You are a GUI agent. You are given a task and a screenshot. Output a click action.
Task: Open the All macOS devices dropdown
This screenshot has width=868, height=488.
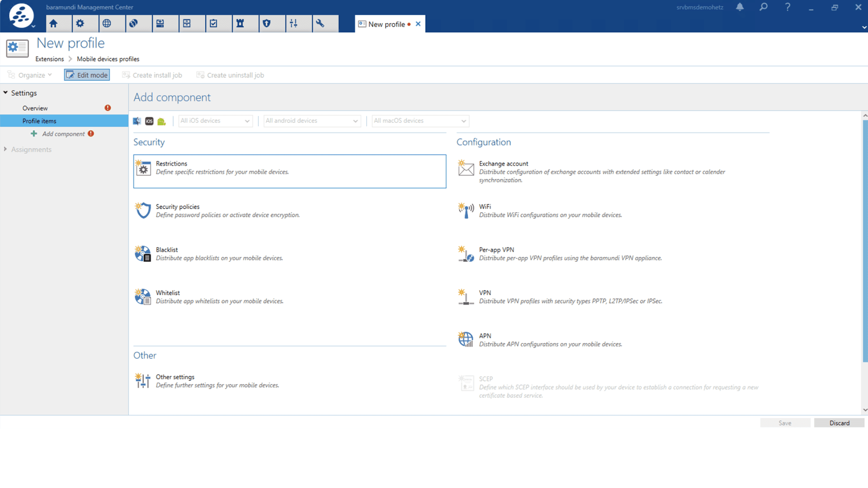point(420,121)
